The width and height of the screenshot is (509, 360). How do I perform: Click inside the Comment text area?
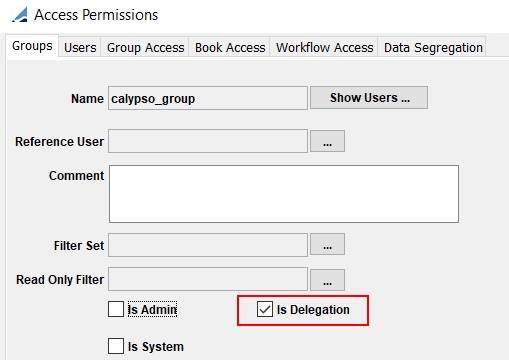[284, 194]
